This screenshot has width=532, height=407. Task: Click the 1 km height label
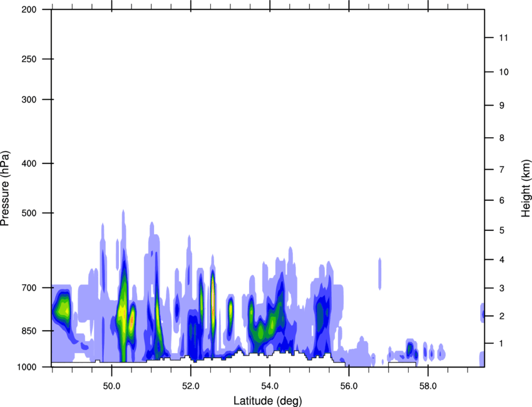(502, 344)
